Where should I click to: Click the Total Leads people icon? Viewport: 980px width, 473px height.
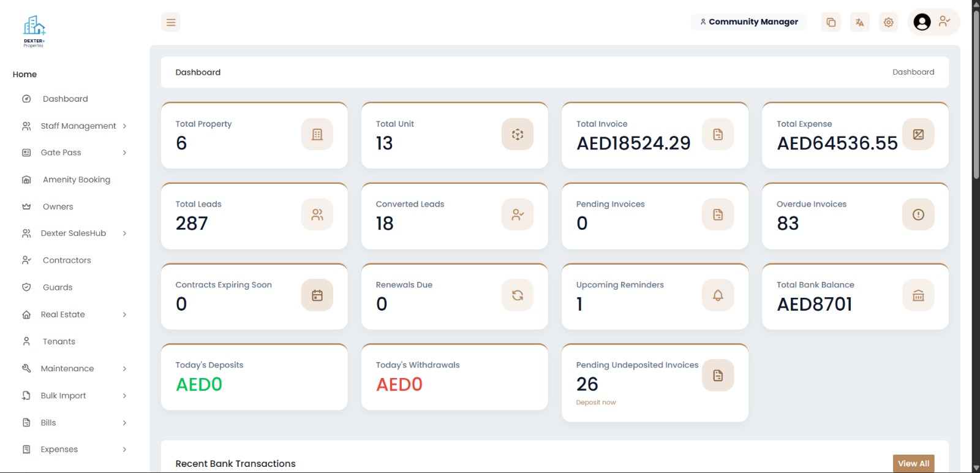[317, 214]
